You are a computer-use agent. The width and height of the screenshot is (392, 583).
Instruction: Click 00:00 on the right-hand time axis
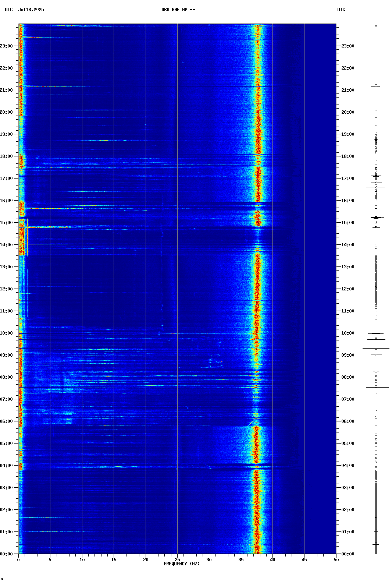[348, 554]
